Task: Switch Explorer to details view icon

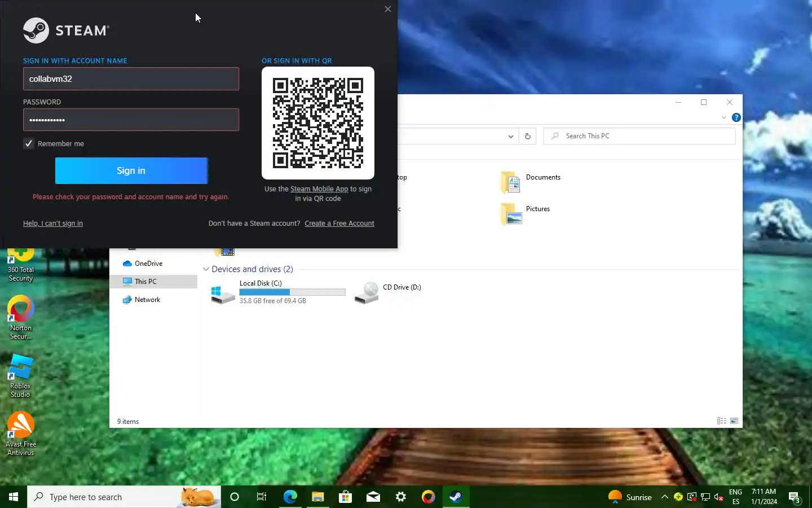Action: pyautogui.click(x=722, y=421)
